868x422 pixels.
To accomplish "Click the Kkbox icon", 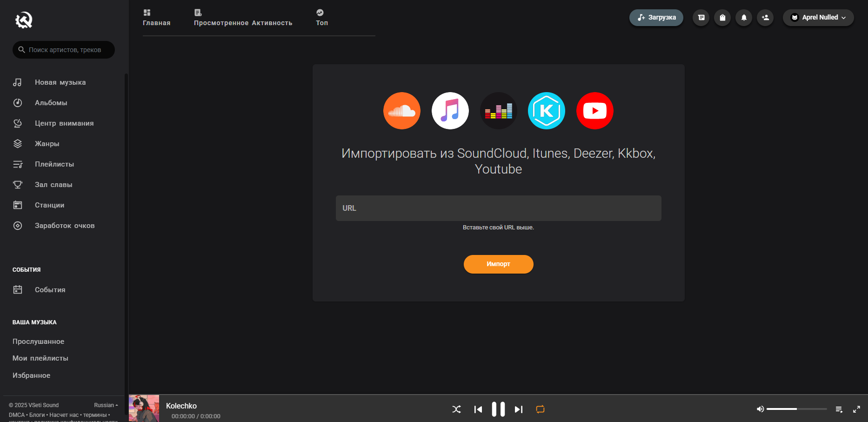I will 547,111.
